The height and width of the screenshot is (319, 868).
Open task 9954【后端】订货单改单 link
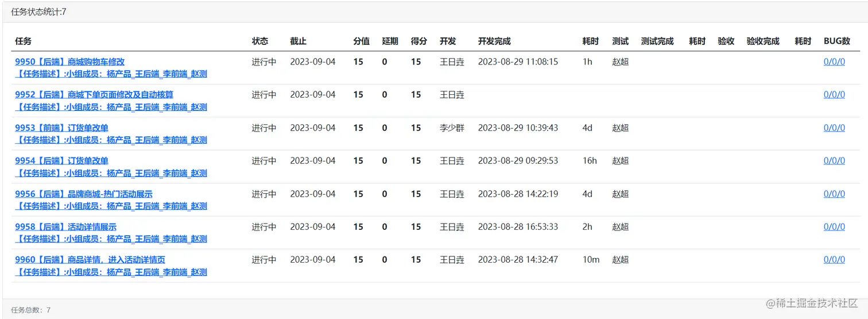click(61, 160)
